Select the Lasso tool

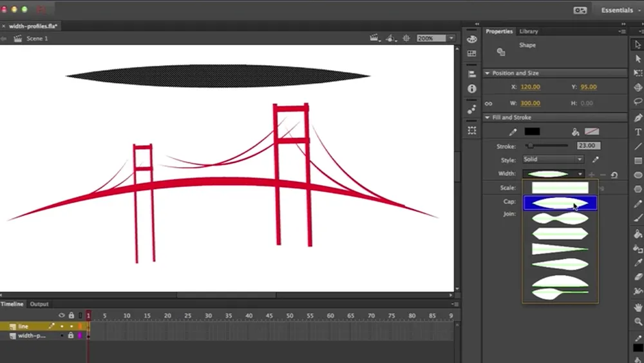pos(638,101)
